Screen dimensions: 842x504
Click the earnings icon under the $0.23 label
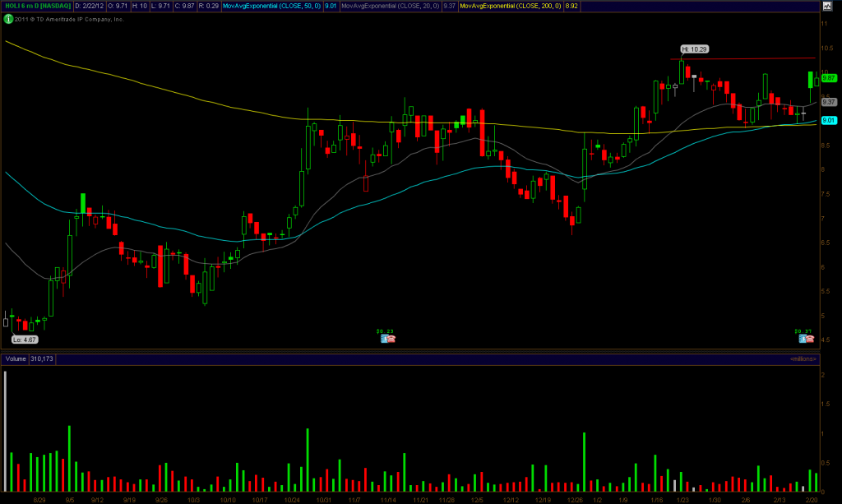[x=384, y=339]
